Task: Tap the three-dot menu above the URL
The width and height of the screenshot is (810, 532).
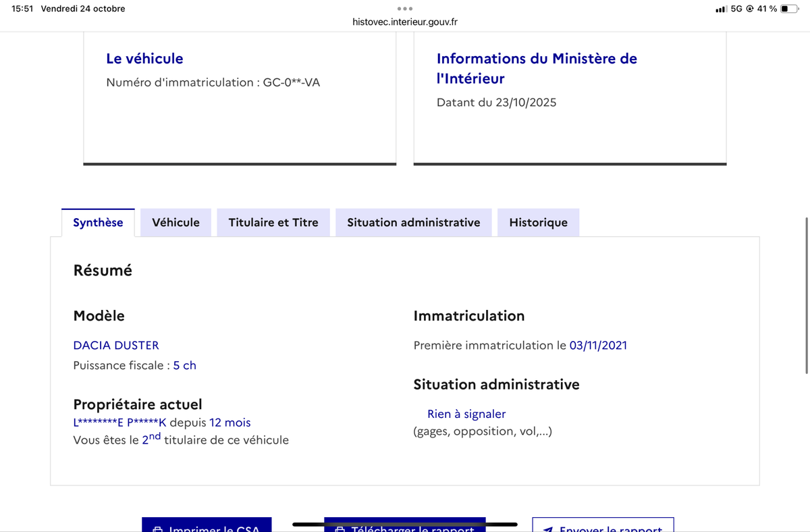Action: point(405,9)
